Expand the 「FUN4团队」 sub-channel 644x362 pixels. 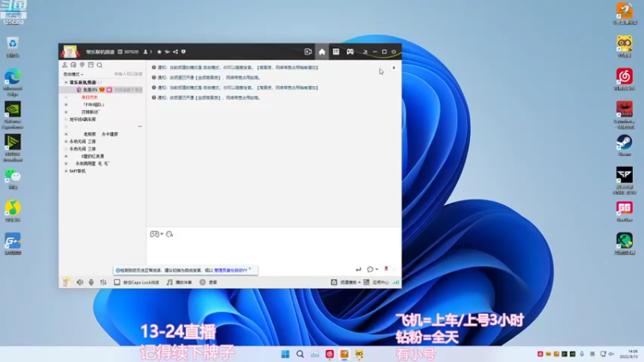(66, 105)
